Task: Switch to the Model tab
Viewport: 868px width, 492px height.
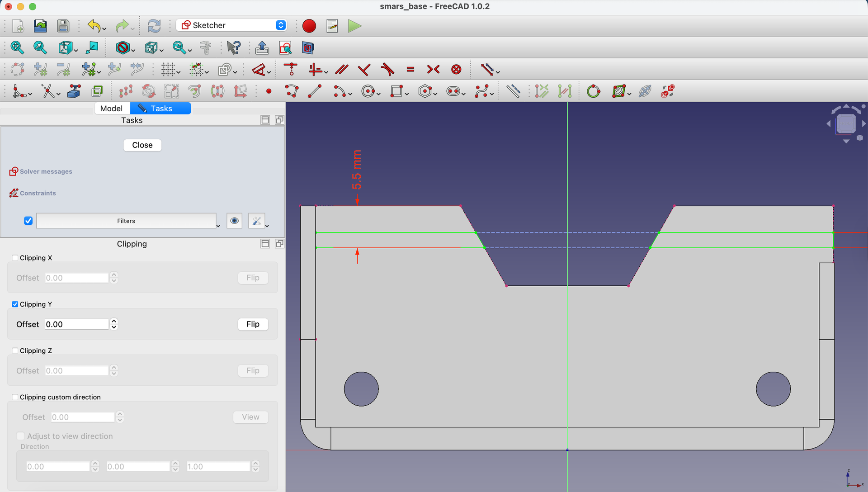Action: (111, 109)
